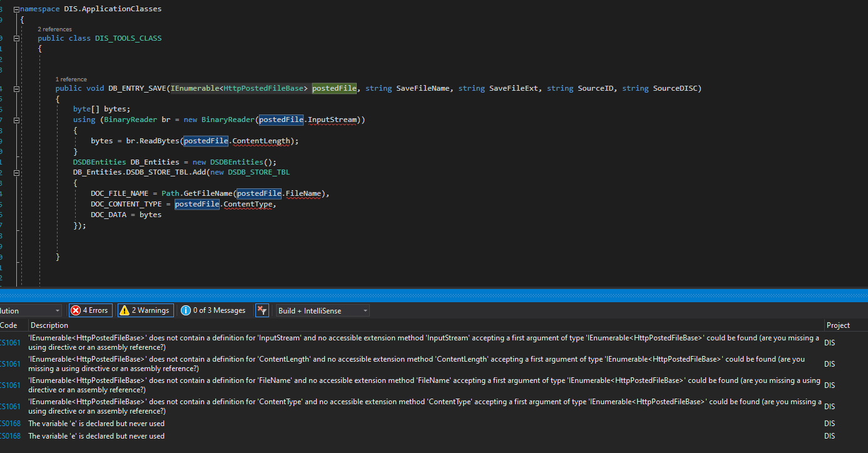
Task: Click the DIS project cell of the InputStream error
Action: click(x=830, y=343)
